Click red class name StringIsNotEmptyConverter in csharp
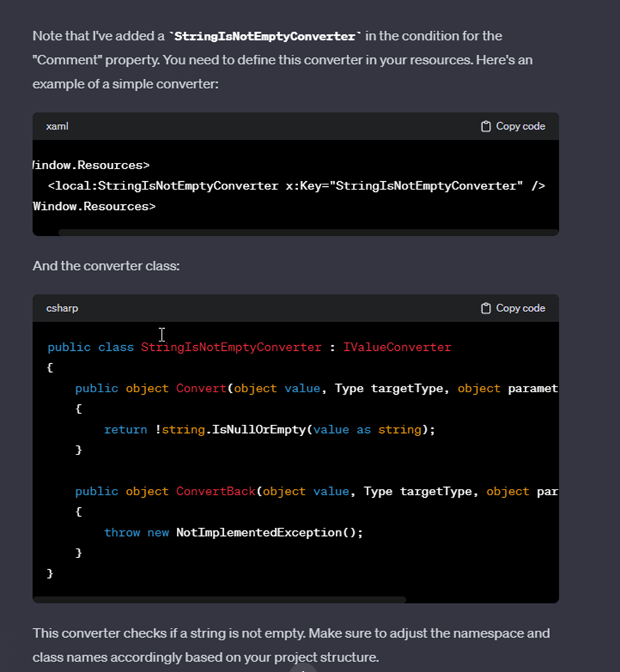 (231, 347)
